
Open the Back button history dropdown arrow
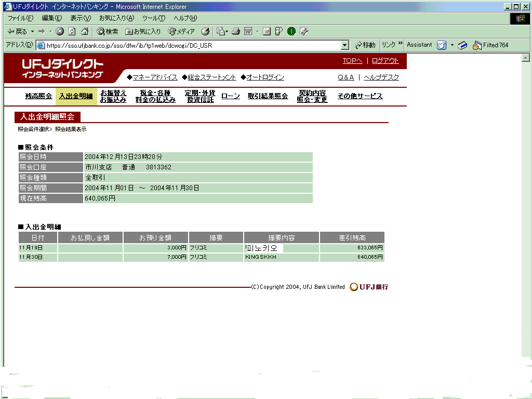32,32
